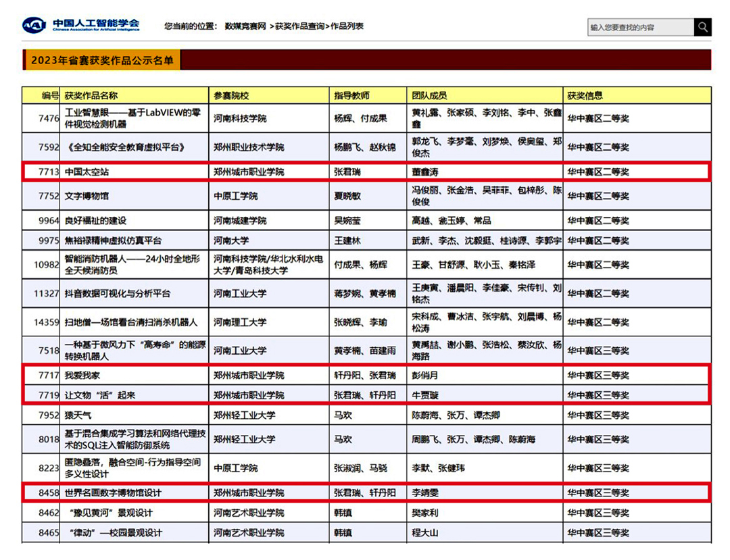Click the 2023年省赛获奖作品公示名单 title banner
The image size is (730, 560).
(x=103, y=60)
